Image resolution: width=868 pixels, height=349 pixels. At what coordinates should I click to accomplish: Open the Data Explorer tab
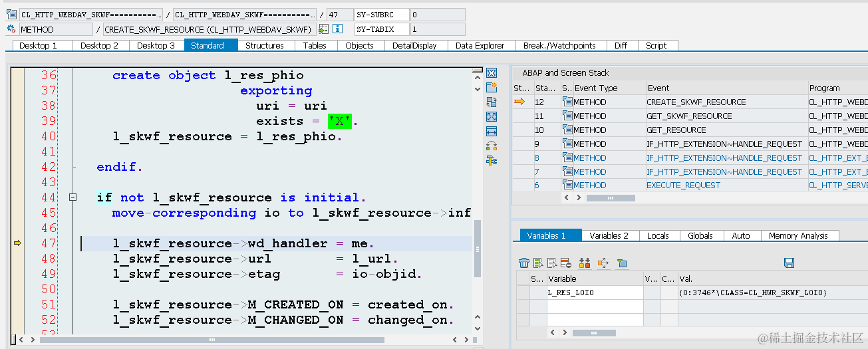(x=480, y=45)
